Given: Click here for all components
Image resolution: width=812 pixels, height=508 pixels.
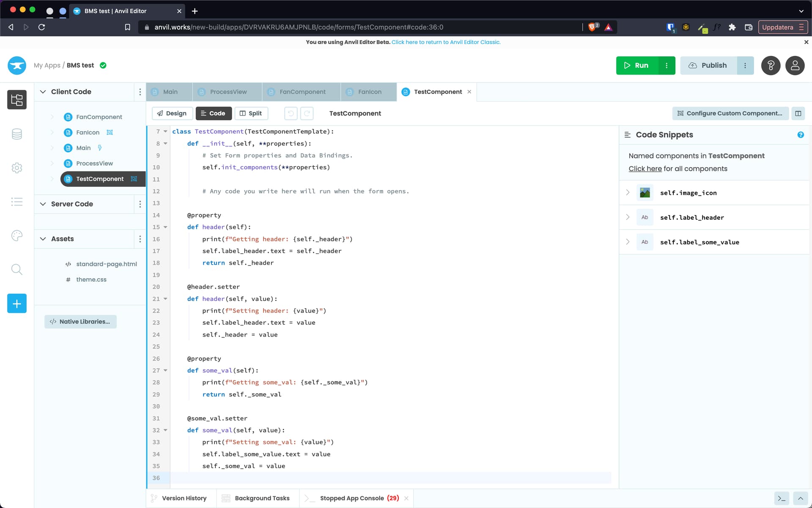Looking at the screenshot, I should [x=645, y=168].
